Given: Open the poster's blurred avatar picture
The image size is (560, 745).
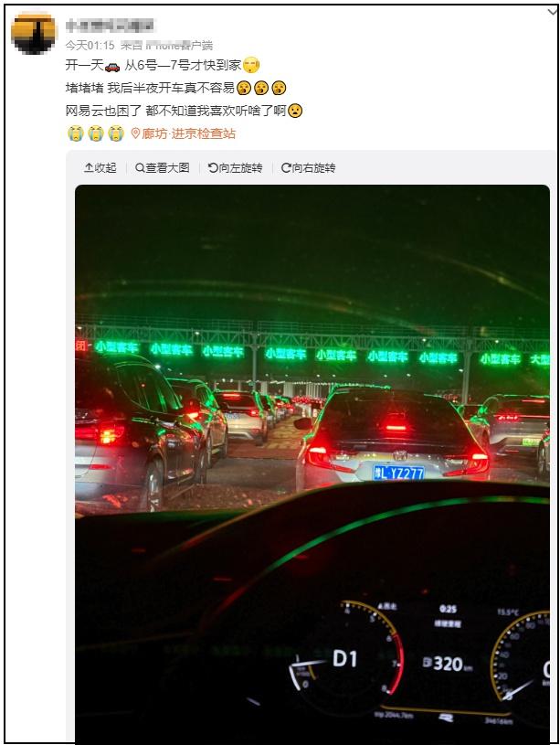Looking at the screenshot, I should [33, 33].
